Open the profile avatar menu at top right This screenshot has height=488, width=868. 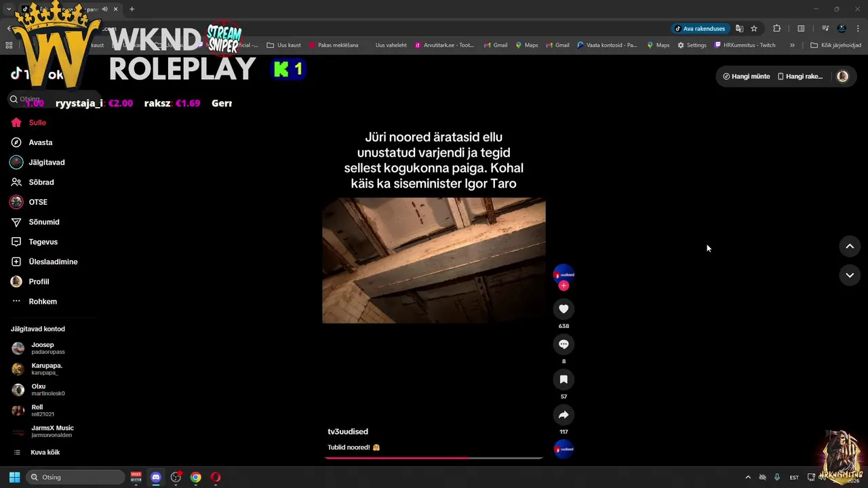click(x=842, y=77)
